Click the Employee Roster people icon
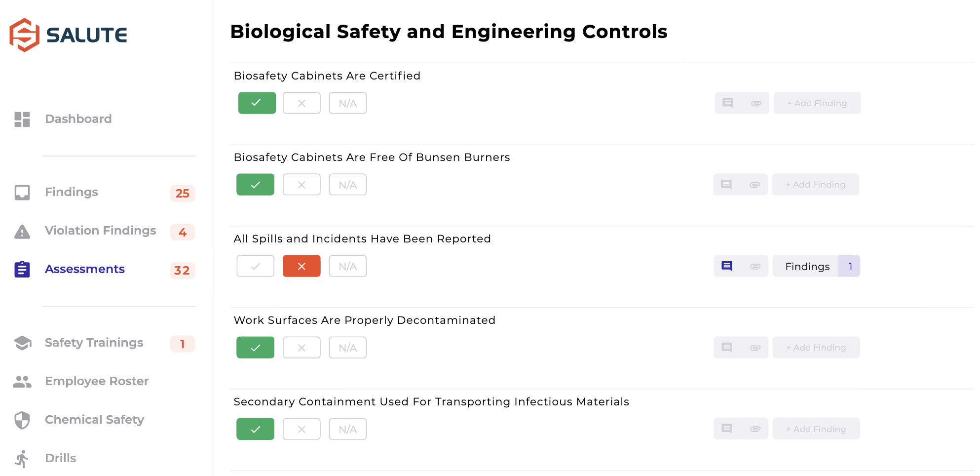This screenshot has width=980, height=476. (x=22, y=381)
